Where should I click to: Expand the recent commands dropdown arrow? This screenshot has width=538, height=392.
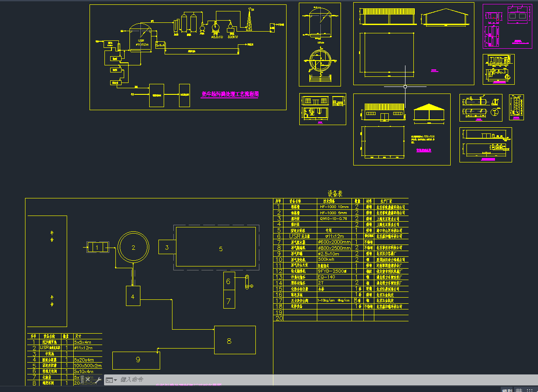115,380
